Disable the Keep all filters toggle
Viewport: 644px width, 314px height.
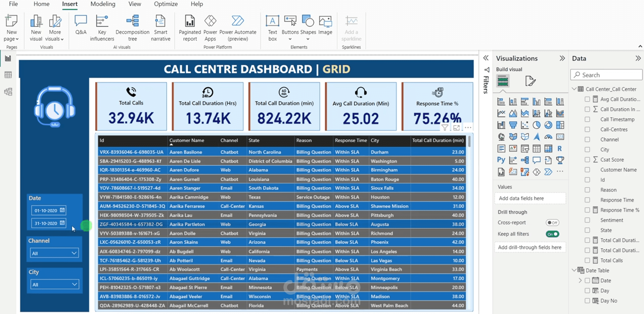point(552,234)
